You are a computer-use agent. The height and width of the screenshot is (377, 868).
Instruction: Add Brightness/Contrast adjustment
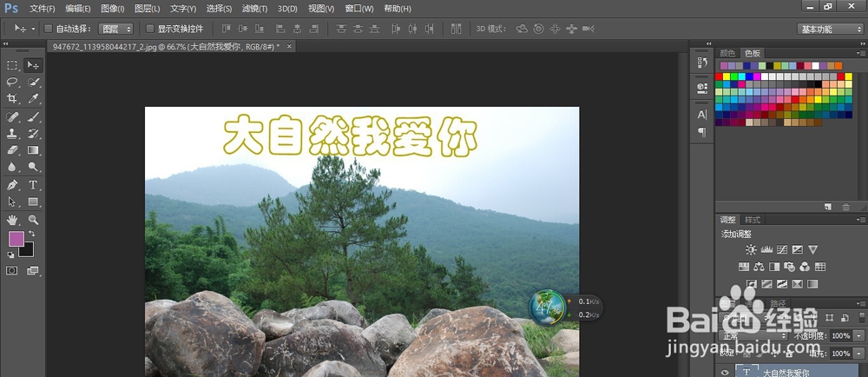point(751,249)
